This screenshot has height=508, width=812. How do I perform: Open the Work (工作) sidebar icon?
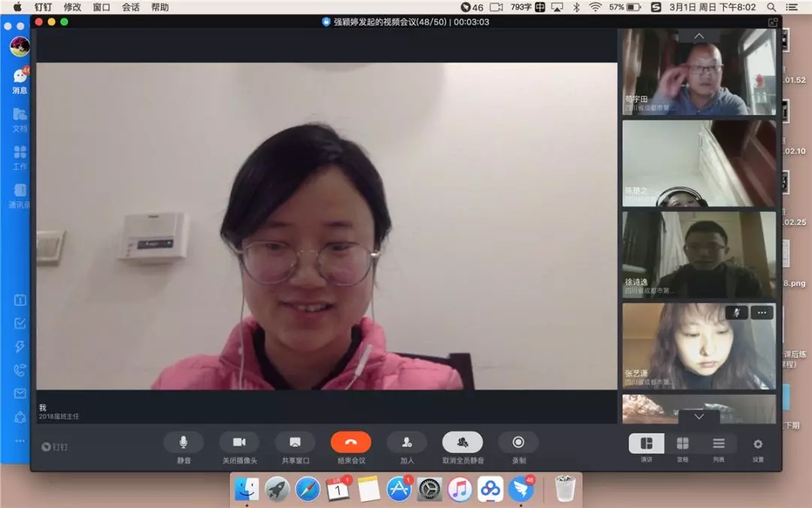click(x=20, y=153)
